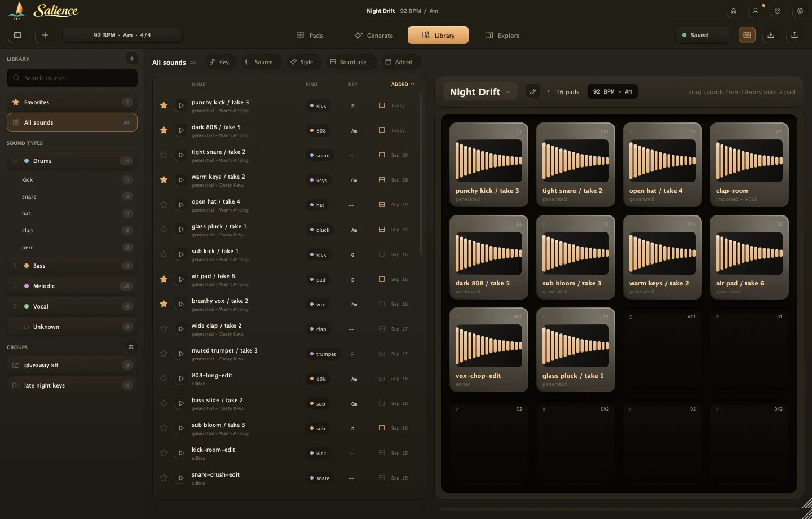Click the 92 BPM · Am · 4/4 button
The height and width of the screenshot is (519, 812).
coord(122,35)
